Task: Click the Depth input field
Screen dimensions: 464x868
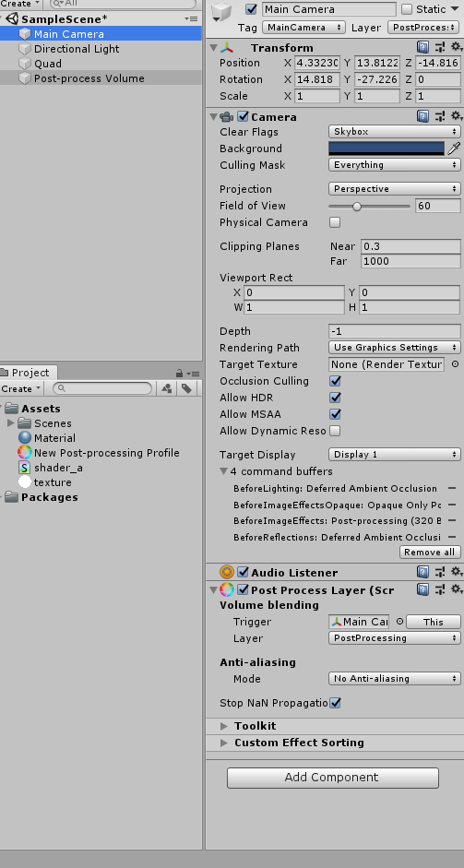Action: pyautogui.click(x=395, y=331)
